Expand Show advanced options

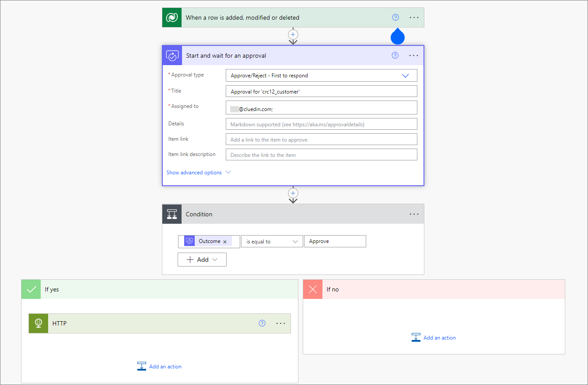[199, 172]
